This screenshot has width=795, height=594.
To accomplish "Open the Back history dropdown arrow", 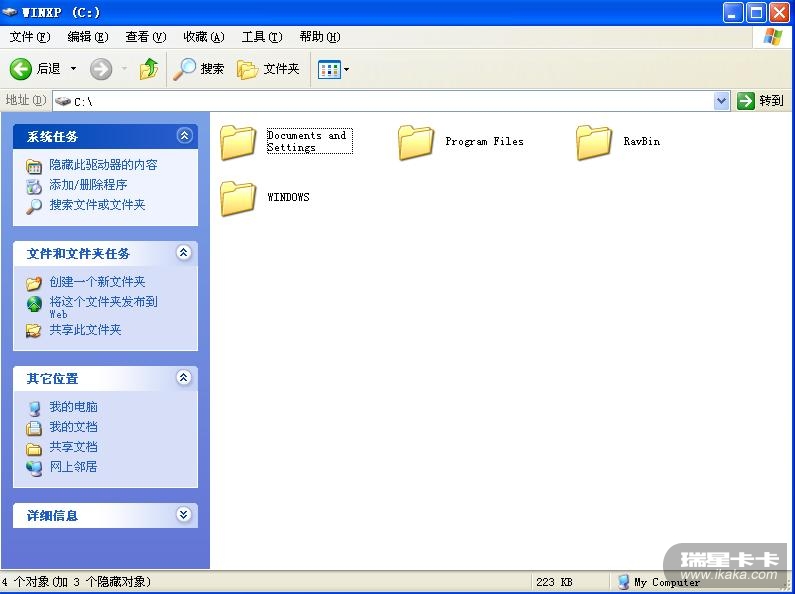I will point(74,69).
